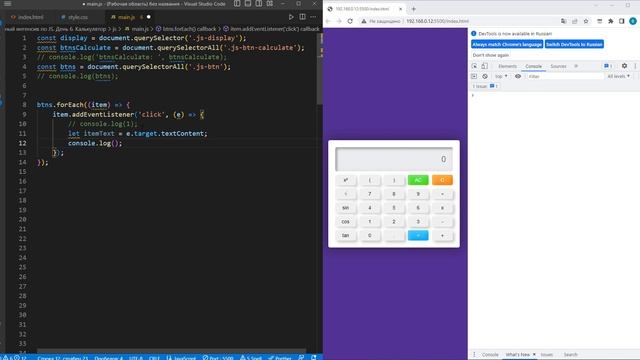Click the console Filter field
The image size is (640, 360).
click(564, 76)
